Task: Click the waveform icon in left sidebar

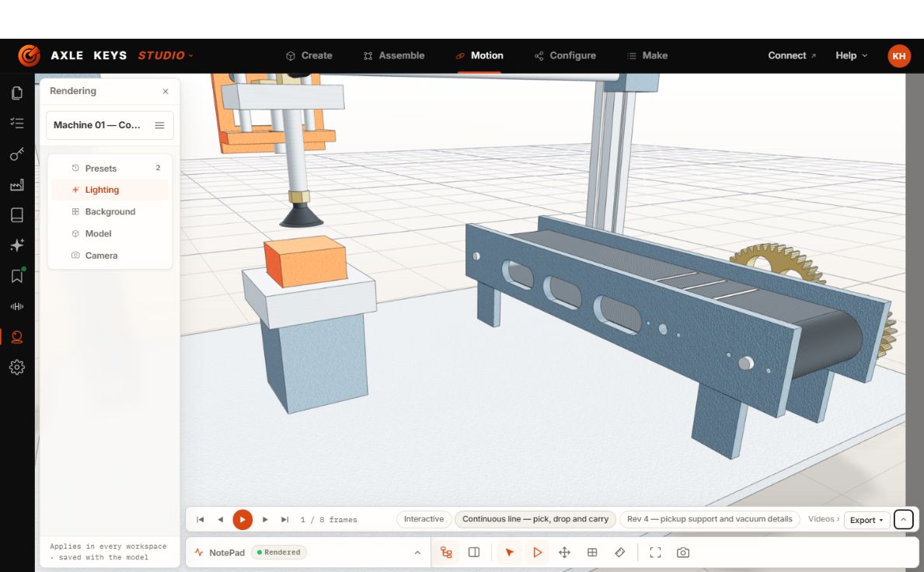Action: [x=17, y=306]
